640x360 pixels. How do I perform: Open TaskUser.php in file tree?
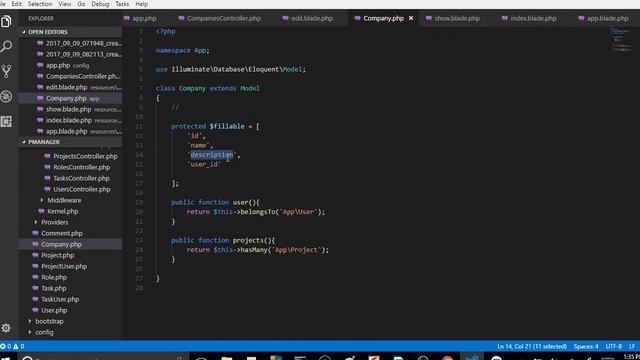coord(60,300)
